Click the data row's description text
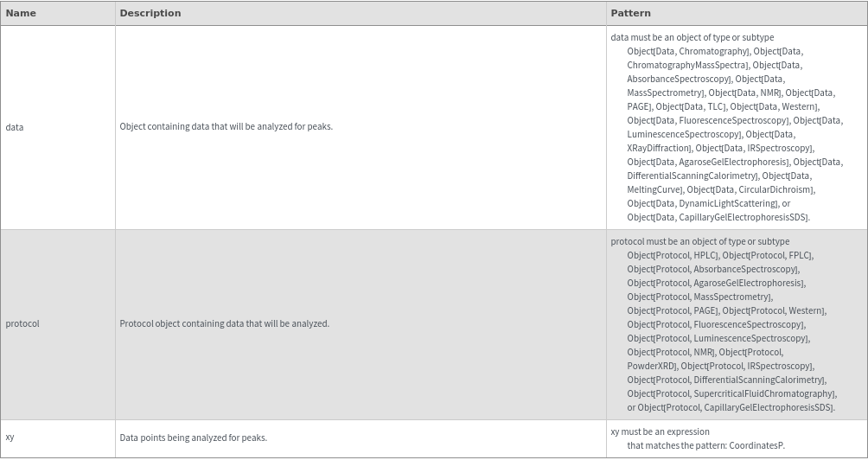868x460 pixels. coord(226,126)
